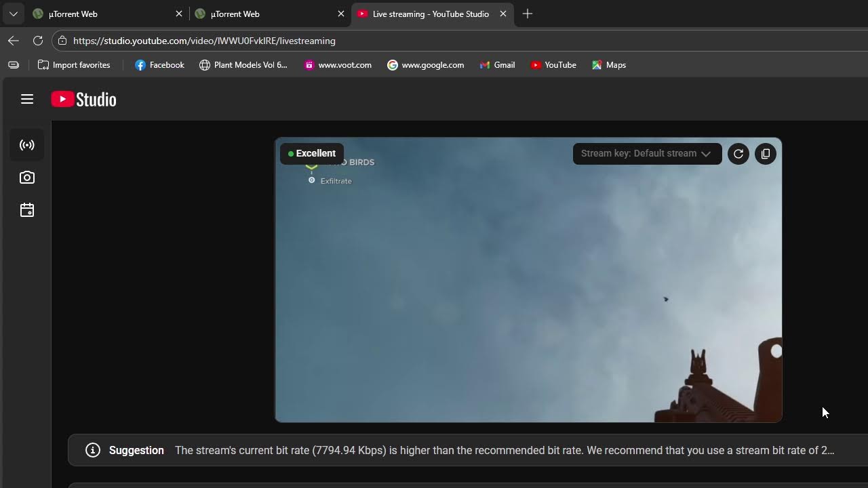Copy the stream key with the copy icon

(766, 154)
